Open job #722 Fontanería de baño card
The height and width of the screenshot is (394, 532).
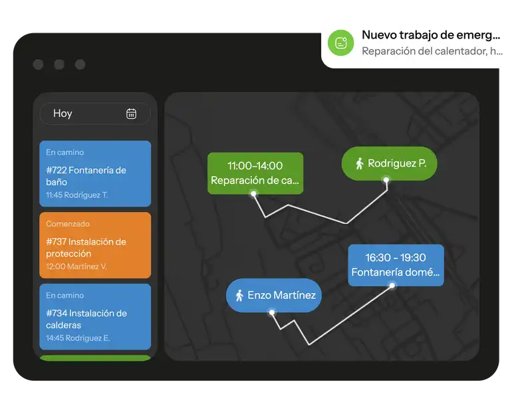click(x=95, y=173)
